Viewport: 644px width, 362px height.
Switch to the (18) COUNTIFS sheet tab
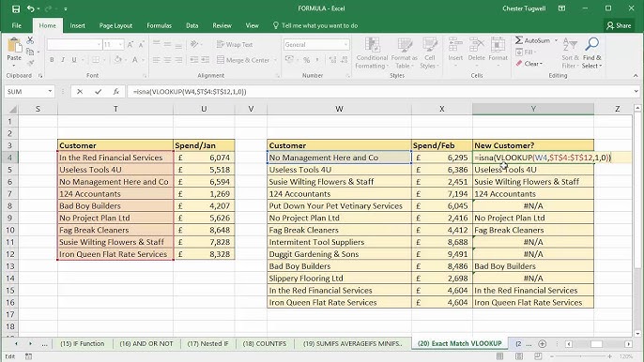(265, 343)
